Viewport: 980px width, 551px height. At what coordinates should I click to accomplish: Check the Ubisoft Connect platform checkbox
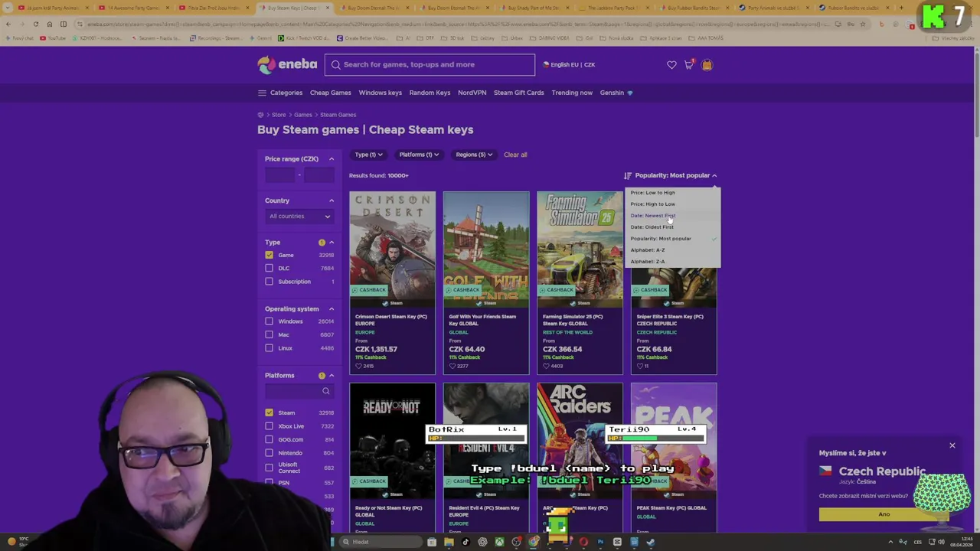tap(269, 467)
